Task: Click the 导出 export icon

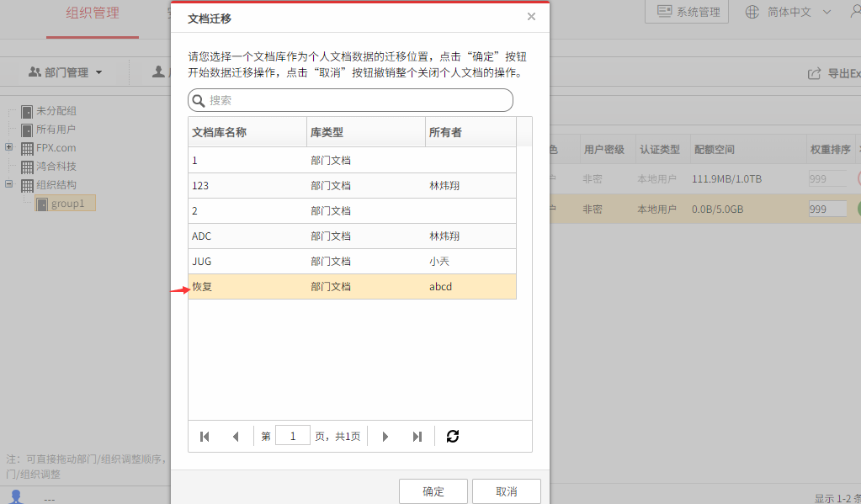Action: (x=815, y=73)
